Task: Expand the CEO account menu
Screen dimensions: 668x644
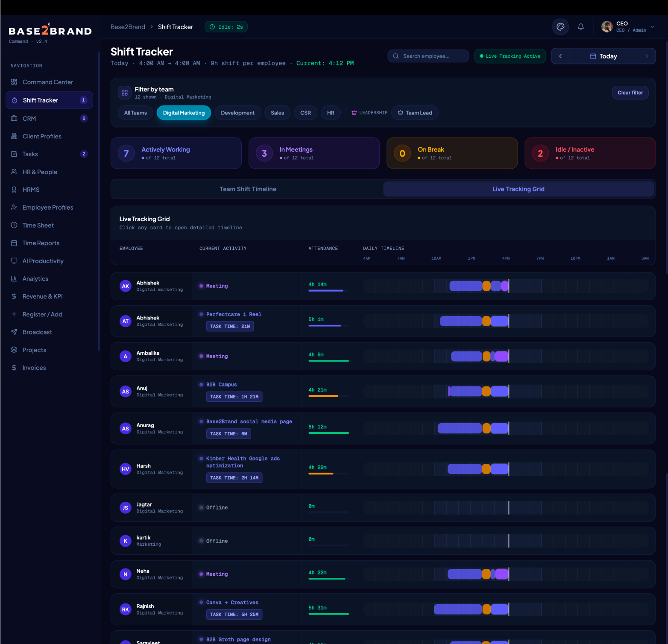Action: (628, 27)
